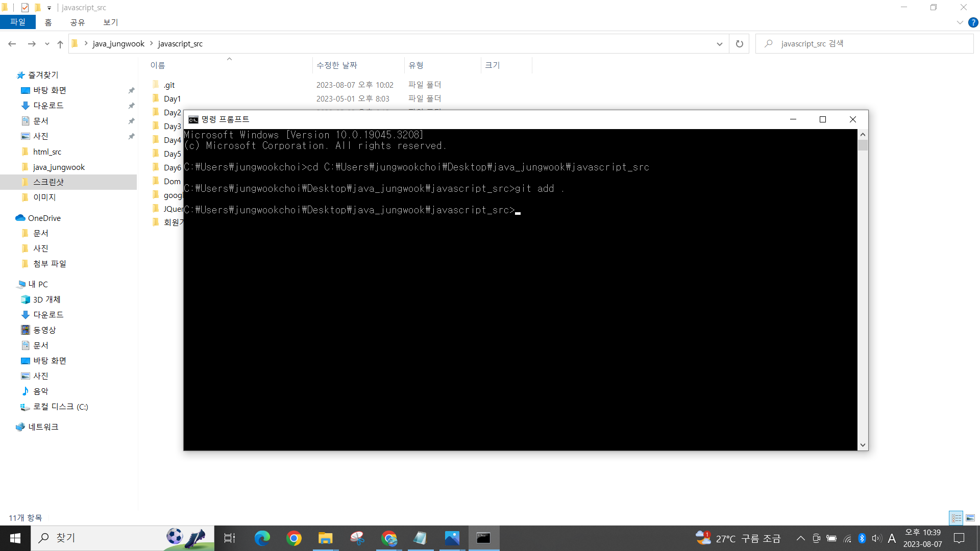Open the Quick Access Toolbar customize dropdown
Viewport: 980px width, 551px height.
click(49, 8)
